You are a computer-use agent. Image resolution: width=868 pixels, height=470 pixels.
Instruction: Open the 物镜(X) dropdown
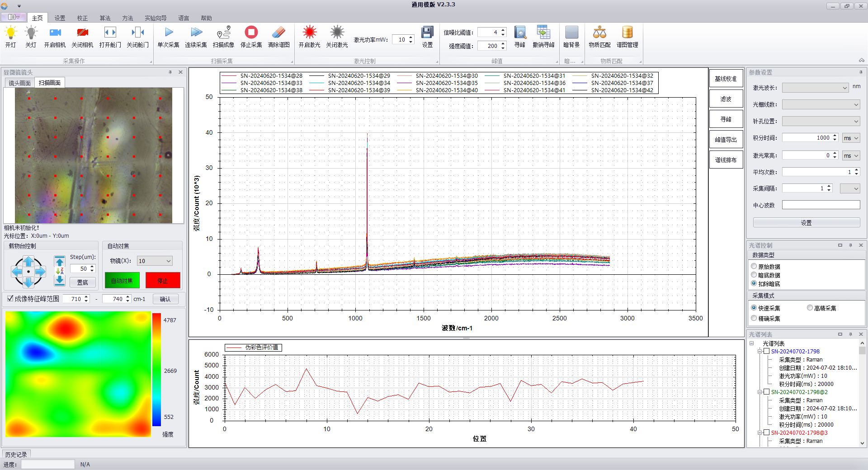[x=155, y=261]
